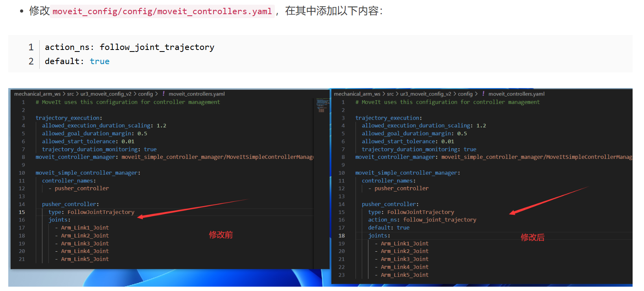
Task: Click 'type: FollowJointTrajectory' in the 修改后 editor
Action: [x=411, y=212]
